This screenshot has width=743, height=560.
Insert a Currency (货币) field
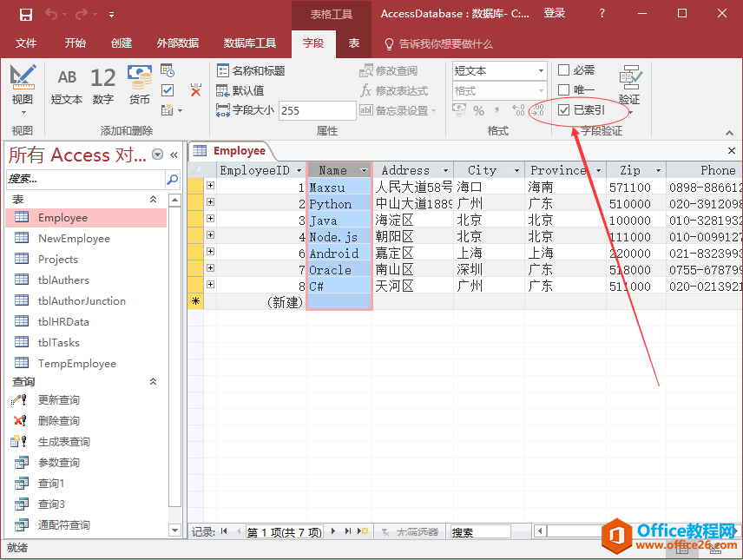click(x=140, y=86)
